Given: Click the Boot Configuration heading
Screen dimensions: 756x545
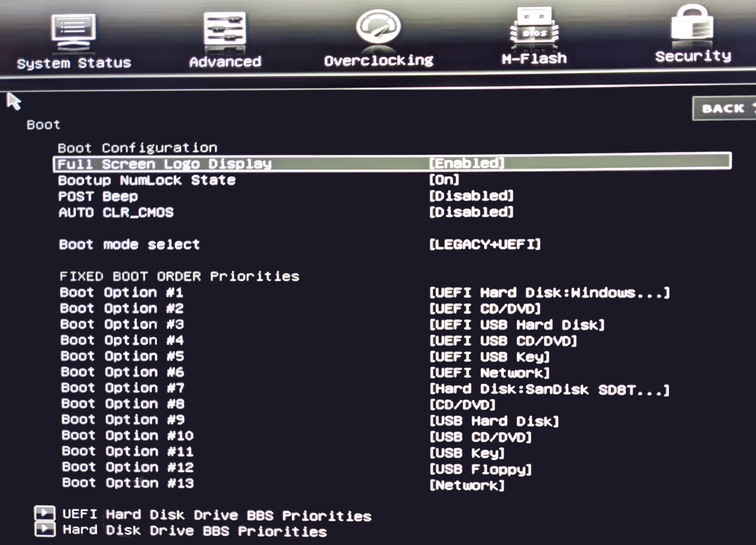Looking at the screenshot, I should (x=137, y=148).
